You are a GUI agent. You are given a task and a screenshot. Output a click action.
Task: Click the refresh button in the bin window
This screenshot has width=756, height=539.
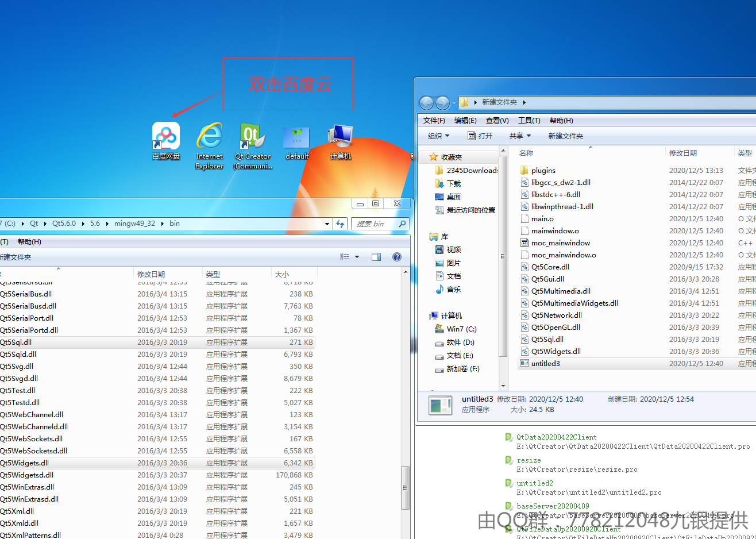click(x=340, y=224)
